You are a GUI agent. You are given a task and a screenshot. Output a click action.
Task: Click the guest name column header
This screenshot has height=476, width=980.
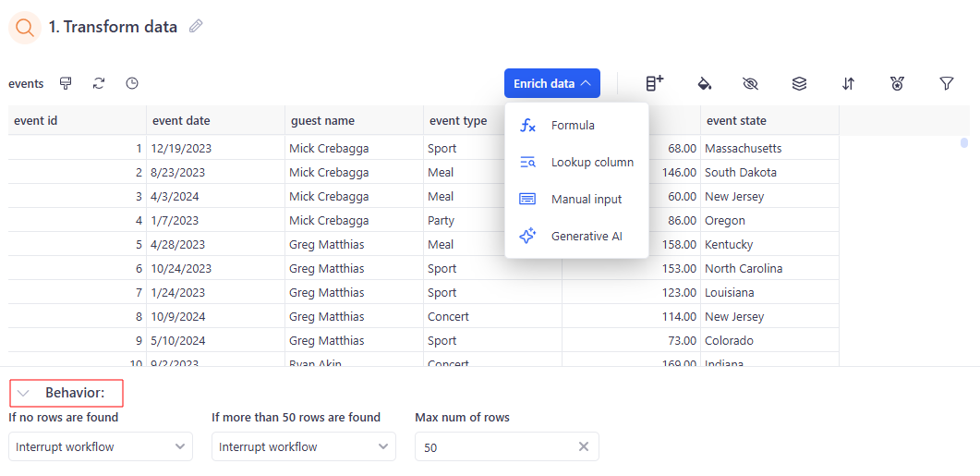point(355,121)
